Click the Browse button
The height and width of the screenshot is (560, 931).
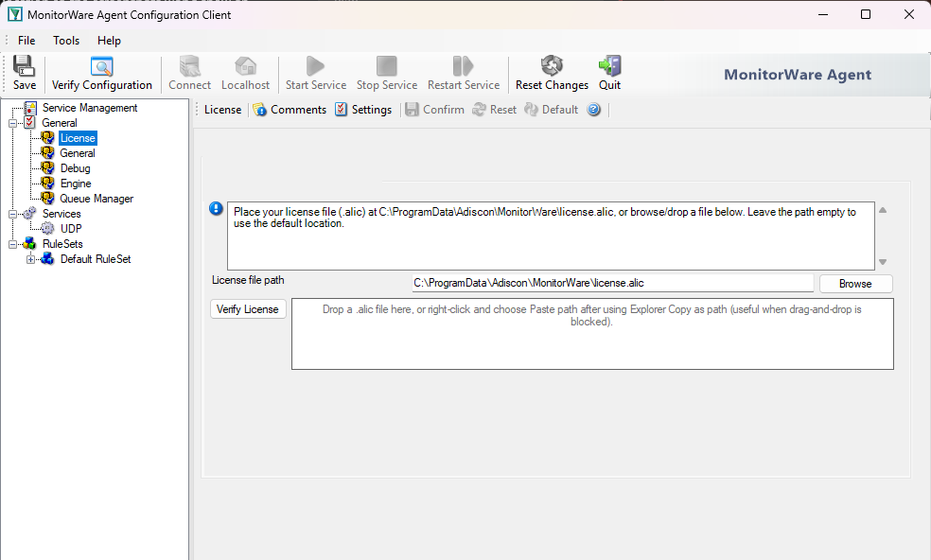pos(855,284)
